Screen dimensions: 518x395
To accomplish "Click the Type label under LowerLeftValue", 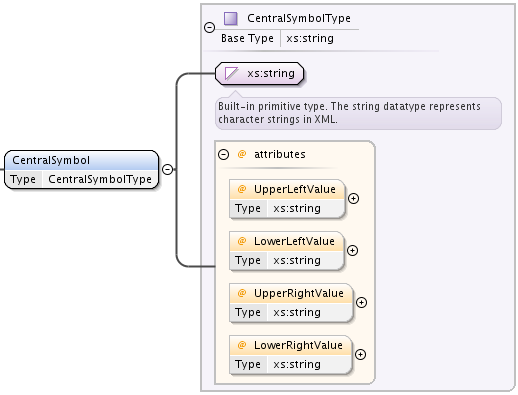I will point(248,261).
